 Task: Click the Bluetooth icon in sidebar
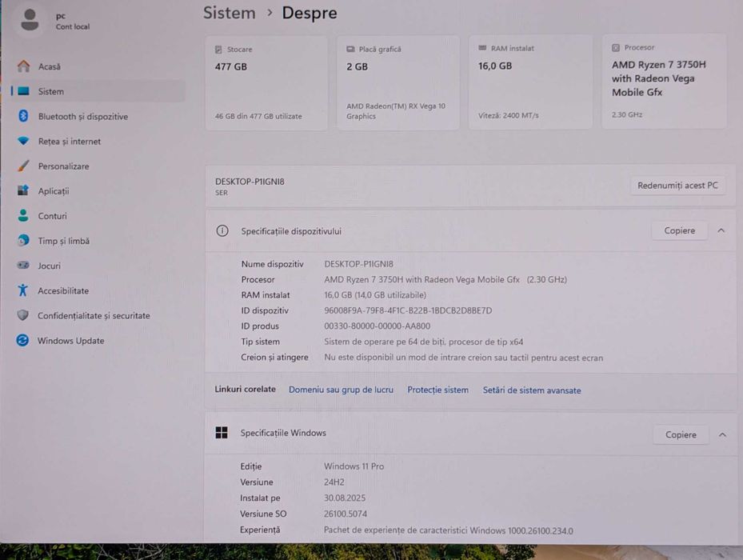(x=23, y=116)
